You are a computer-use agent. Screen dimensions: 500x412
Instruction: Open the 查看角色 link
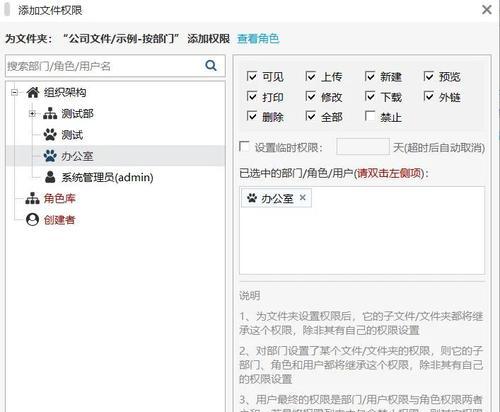click(x=258, y=39)
